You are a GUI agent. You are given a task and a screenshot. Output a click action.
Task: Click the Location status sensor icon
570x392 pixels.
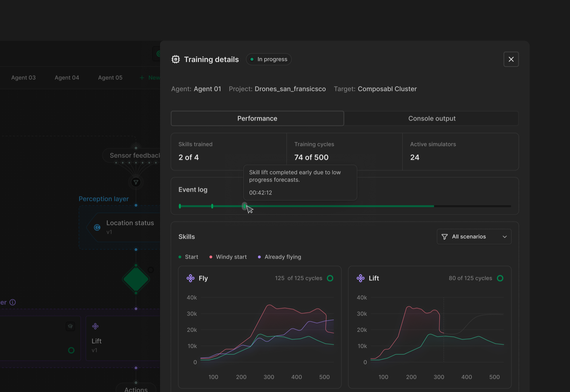[x=97, y=227]
